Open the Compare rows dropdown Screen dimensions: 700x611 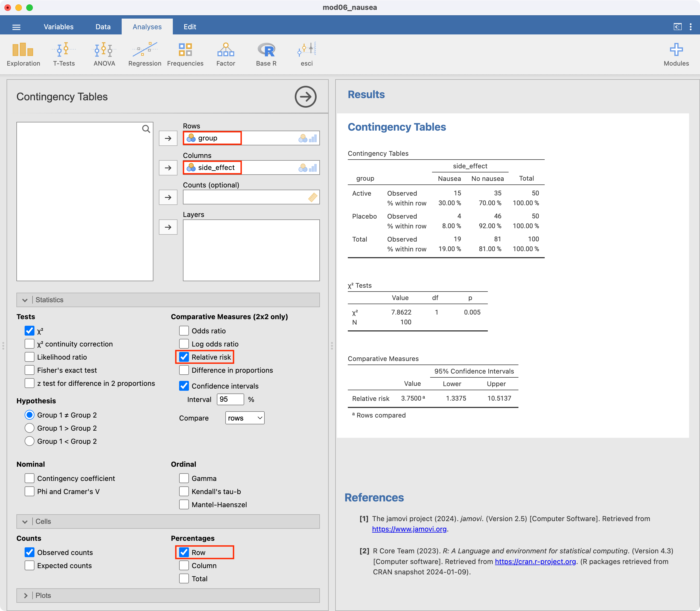click(x=245, y=418)
